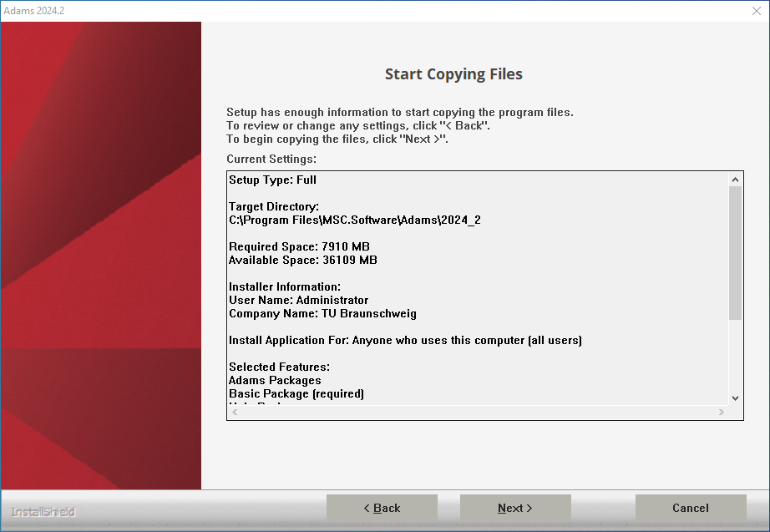Viewport: 770px width, 532px height.
Task: Click the target directory path C:\Program Files\MSC.Software\Adams\2024_2
Action: tap(355, 220)
